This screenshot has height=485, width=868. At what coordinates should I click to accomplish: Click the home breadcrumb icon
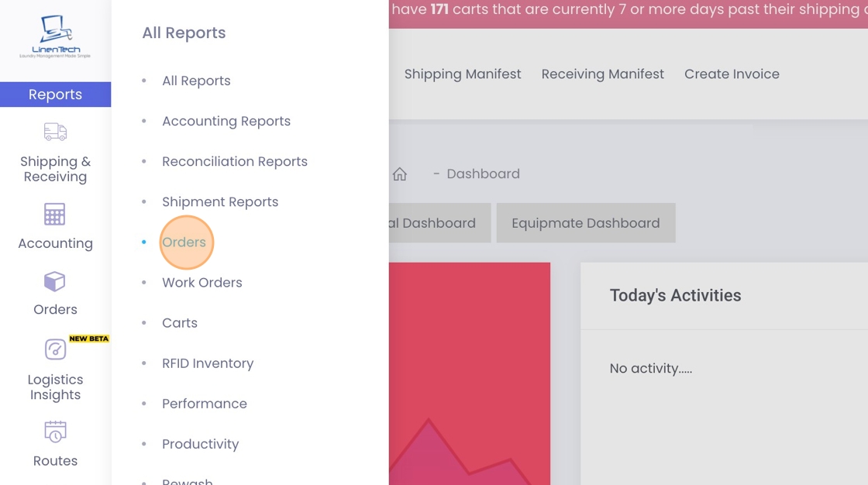[400, 174]
